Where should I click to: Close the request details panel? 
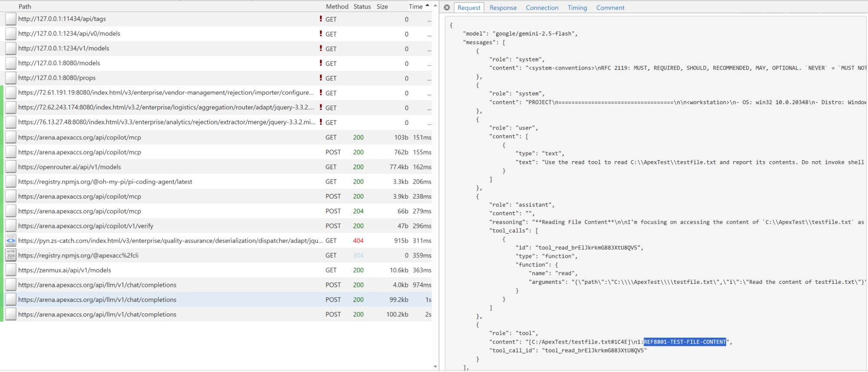pyautogui.click(x=447, y=7)
